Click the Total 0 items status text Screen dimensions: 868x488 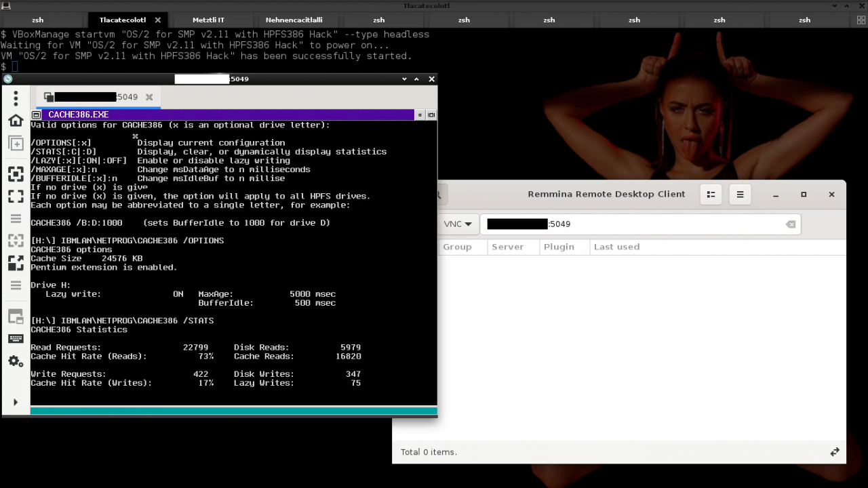429,452
